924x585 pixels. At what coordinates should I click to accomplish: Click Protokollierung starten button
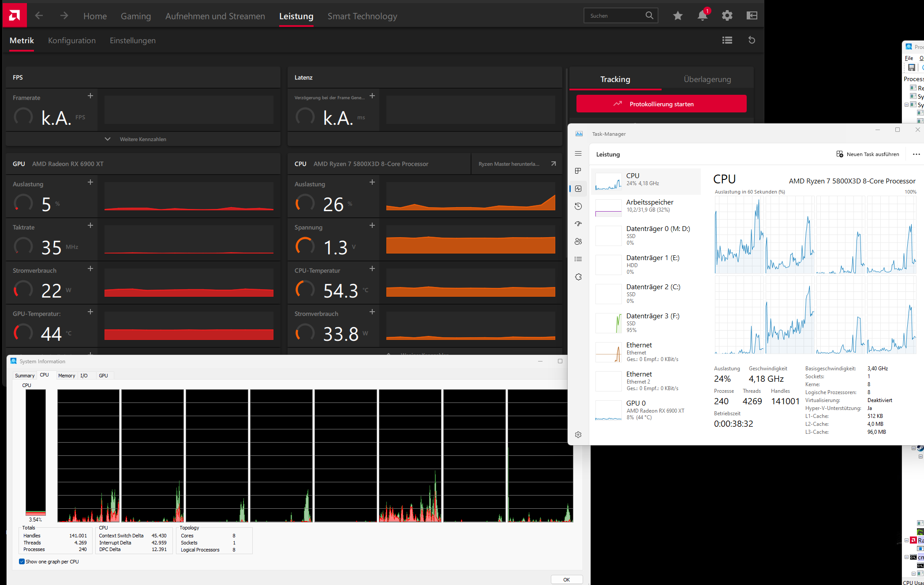point(661,104)
